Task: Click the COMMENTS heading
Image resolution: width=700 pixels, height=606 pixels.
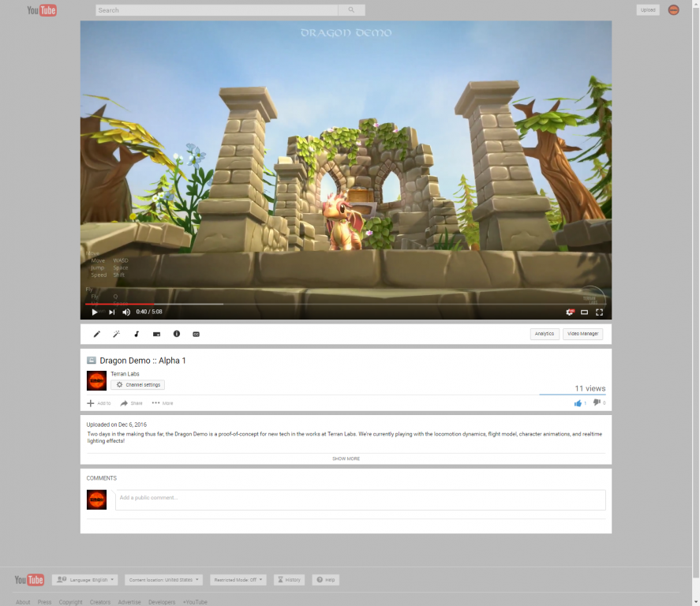Action: tap(101, 478)
